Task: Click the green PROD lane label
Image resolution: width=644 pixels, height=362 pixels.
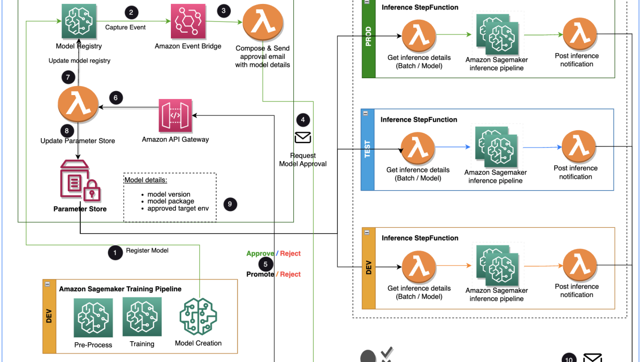Action: tap(368, 37)
